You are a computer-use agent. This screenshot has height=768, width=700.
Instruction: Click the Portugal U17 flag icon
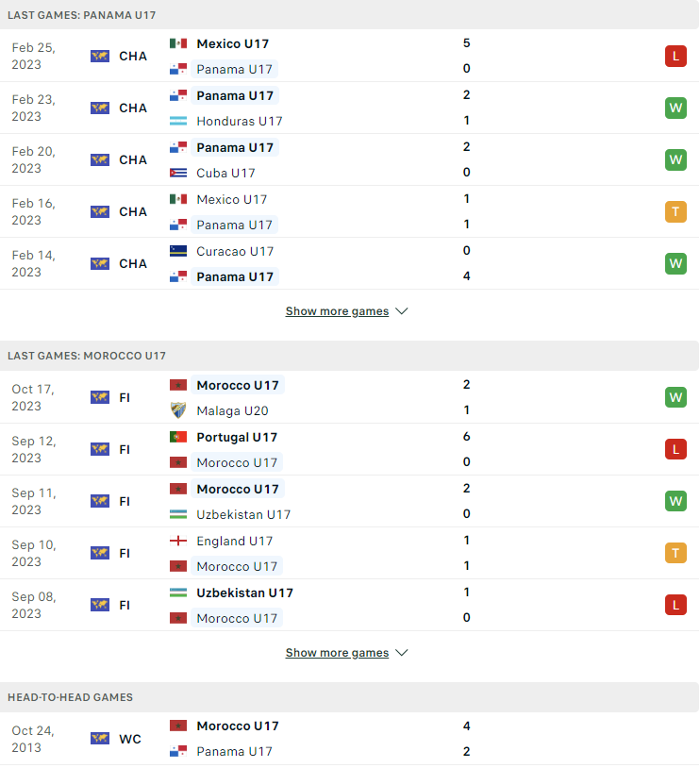pyautogui.click(x=177, y=437)
